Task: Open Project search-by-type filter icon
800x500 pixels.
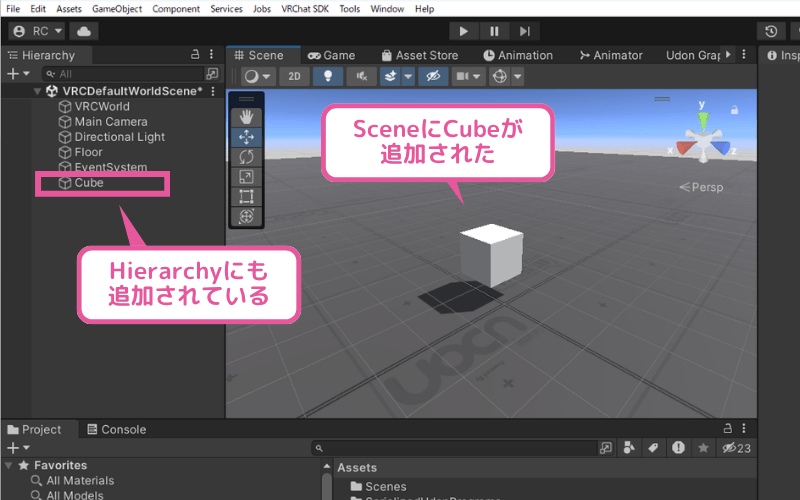Action: tap(629, 448)
